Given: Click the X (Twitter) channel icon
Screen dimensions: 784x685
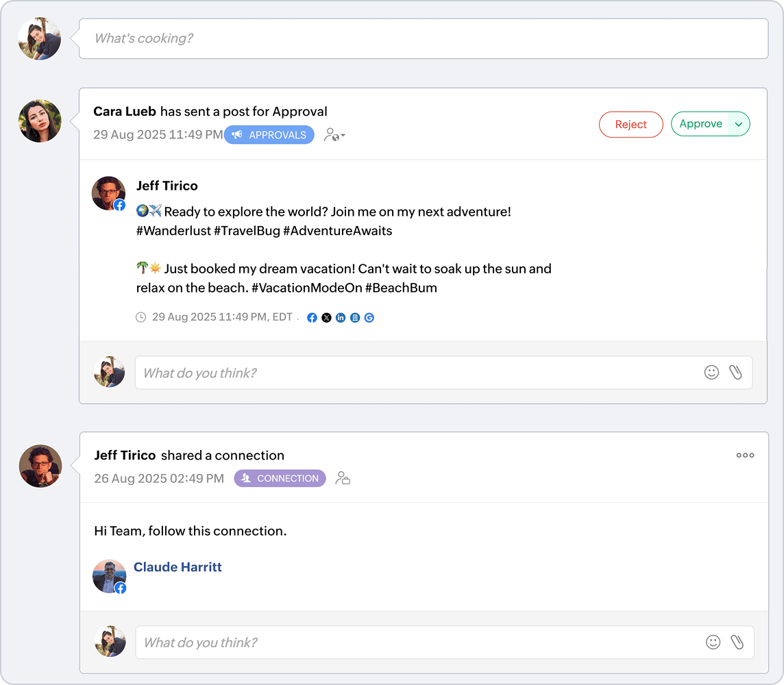Looking at the screenshot, I should point(326,317).
